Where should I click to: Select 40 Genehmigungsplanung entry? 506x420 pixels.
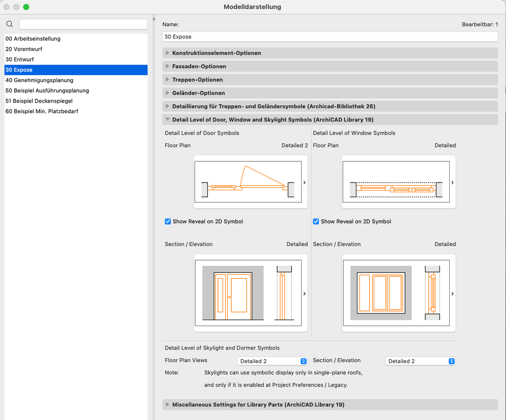click(76, 80)
